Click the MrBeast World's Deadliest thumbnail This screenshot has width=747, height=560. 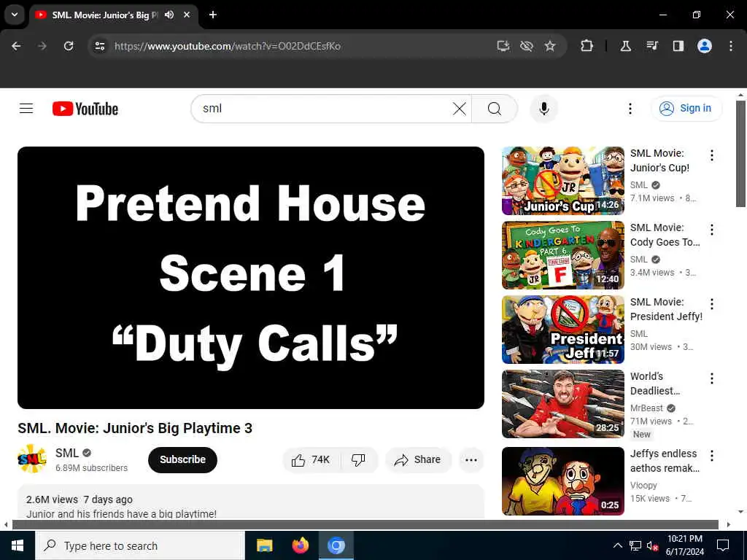[x=562, y=404]
